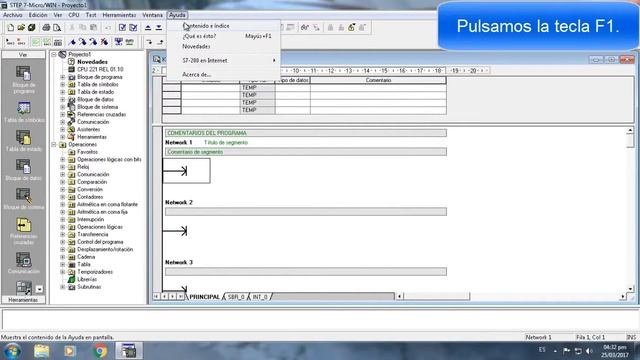Expand the Subrutinas tree node
The width and height of the screenshot is (640, 360).
point(63,287)
